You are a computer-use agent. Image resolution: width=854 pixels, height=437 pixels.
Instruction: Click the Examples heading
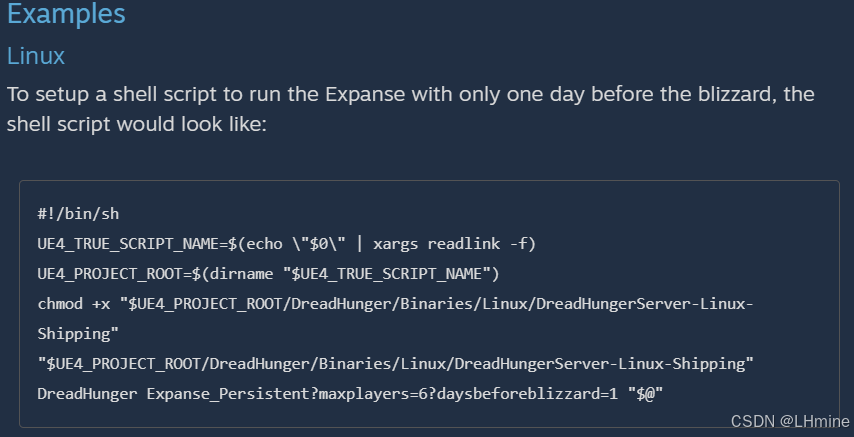(66, 14)
